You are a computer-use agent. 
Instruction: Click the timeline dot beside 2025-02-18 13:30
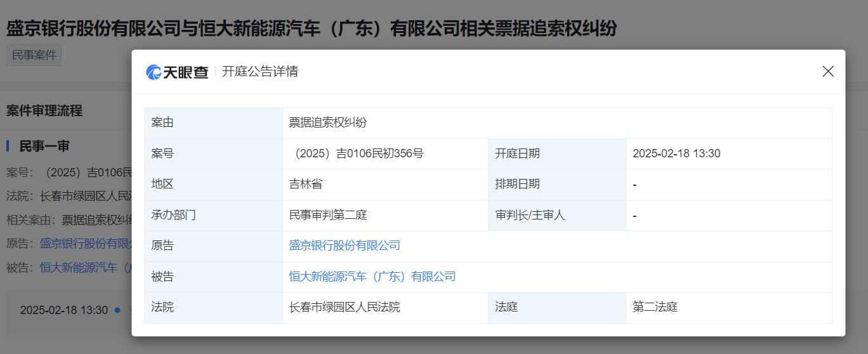click(x=117, y=310)
